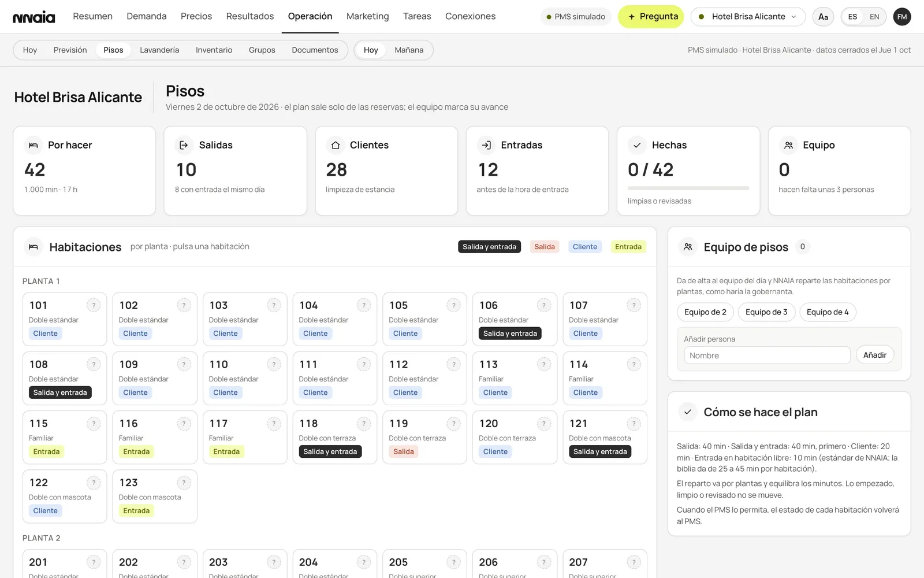Switch language to EN
This screenshot has height=578, width=924.
pos(874,17)
